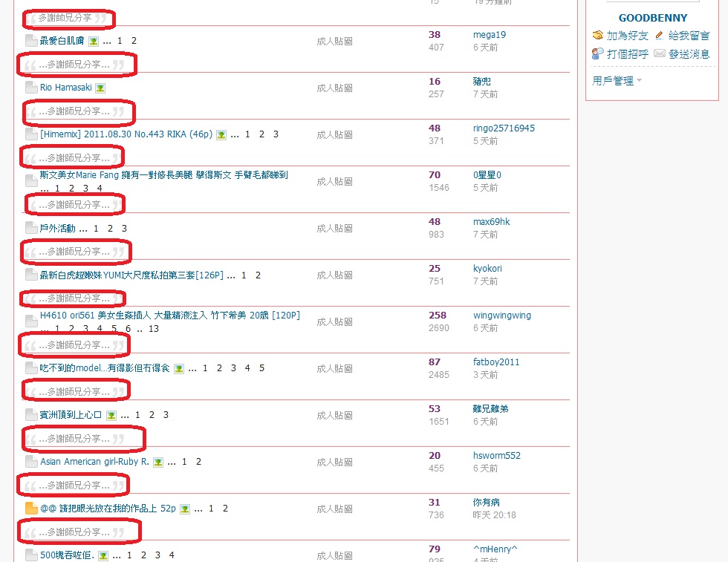
Task: Go to page 3 of 戶外活動 thread
Action: pos(124,228)
